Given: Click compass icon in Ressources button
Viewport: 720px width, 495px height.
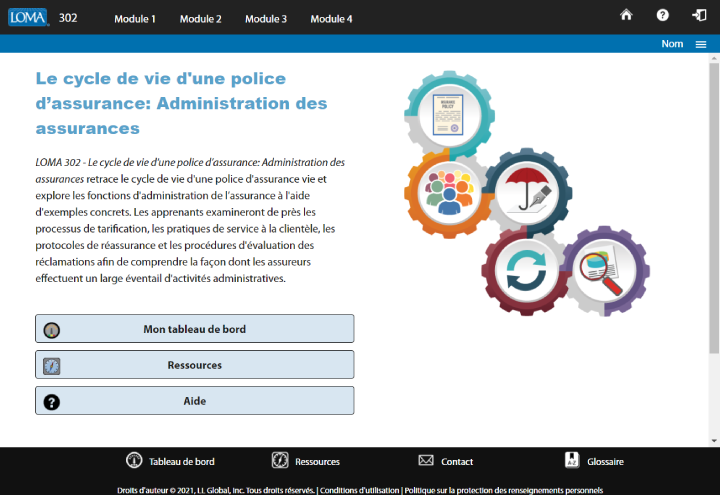Looking at the screenshot, I should pos(51,366).
